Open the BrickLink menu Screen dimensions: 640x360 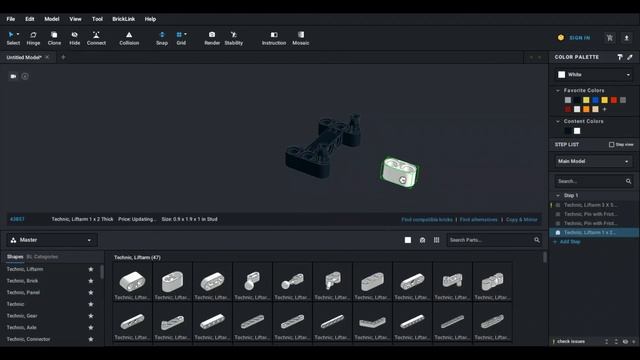click(124, 19)
